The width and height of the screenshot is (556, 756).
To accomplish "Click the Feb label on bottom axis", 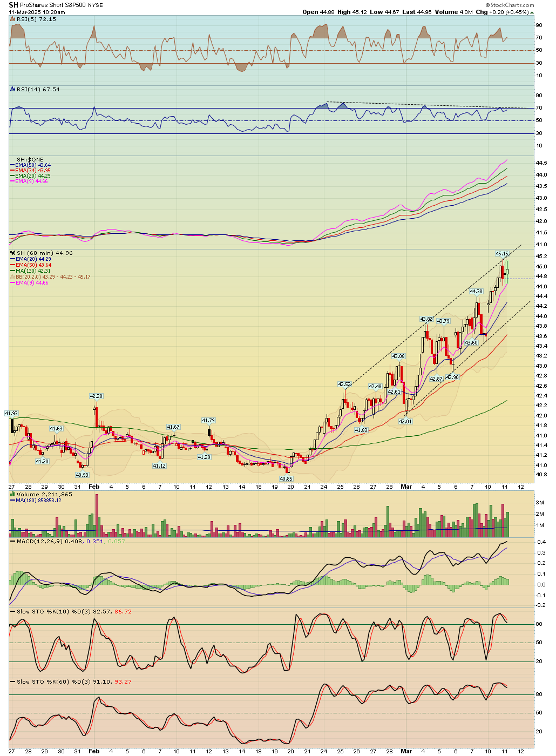I will pos(94,751).
